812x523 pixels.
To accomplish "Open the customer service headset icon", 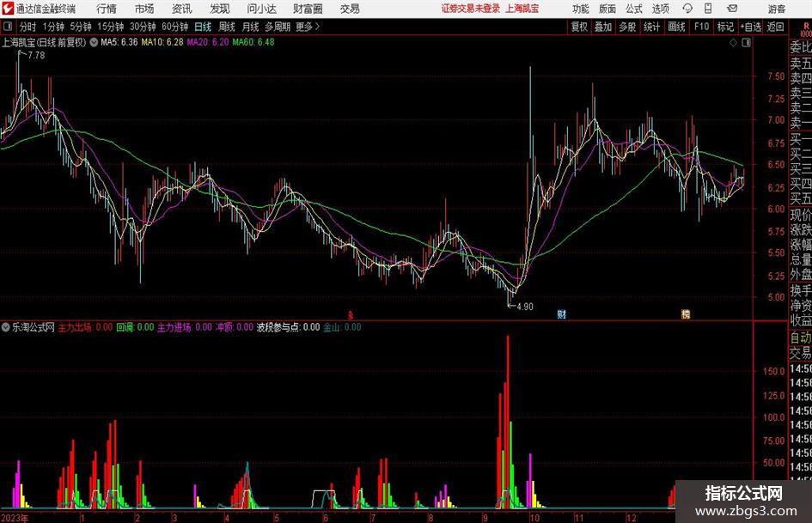I will (687, 9).
